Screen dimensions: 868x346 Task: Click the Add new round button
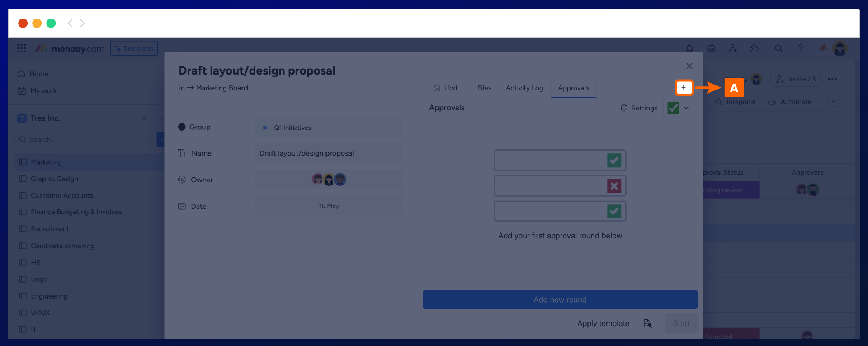pyautogui.click(x=560, y=299)
